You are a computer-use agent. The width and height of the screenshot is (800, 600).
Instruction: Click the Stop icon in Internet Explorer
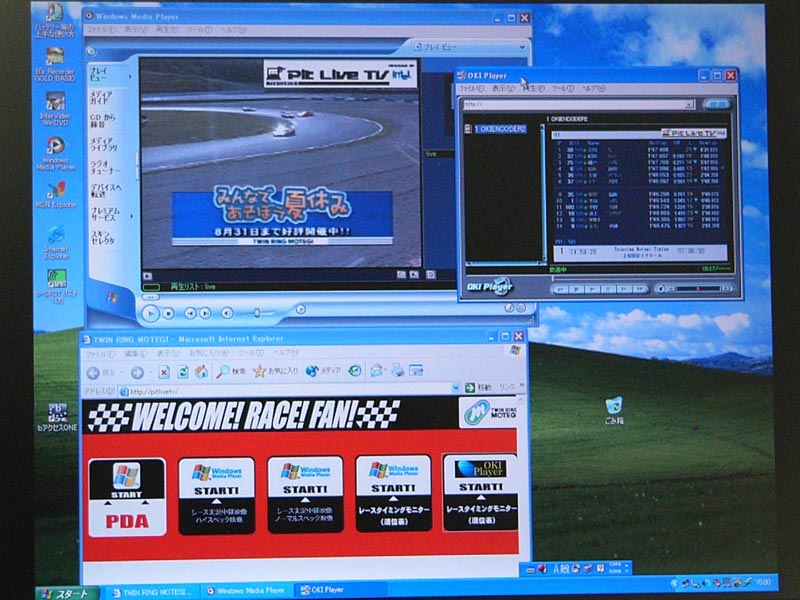[x=164, y=372]
